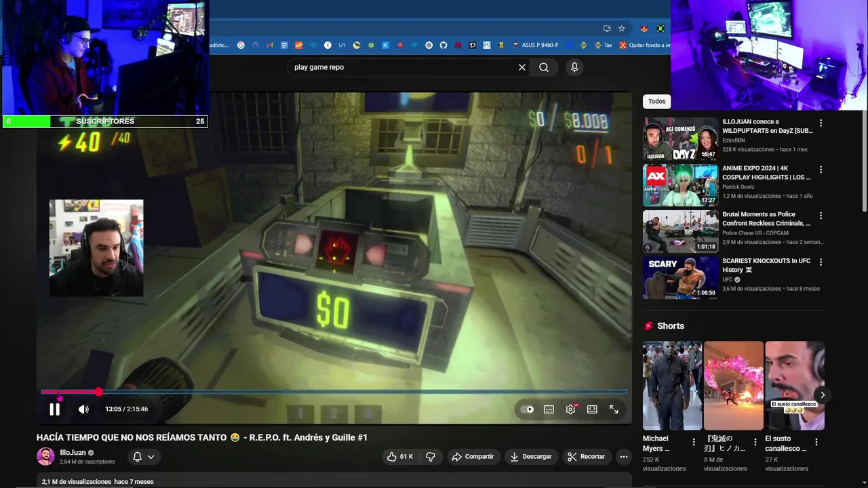
Task: Click the video progress bar scrubber
Action: [x=99, y=392]
